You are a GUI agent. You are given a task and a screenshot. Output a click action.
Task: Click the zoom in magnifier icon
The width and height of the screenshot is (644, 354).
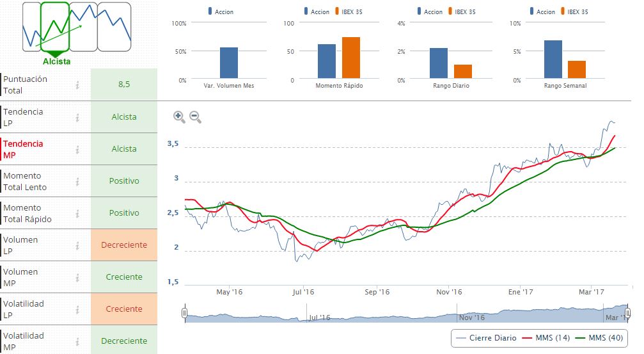pyautogui.click(x=179, y=117)
